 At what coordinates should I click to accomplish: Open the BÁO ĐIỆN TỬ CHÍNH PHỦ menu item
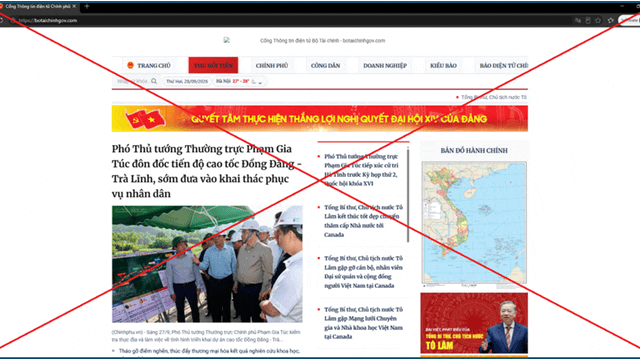(504, 65)
